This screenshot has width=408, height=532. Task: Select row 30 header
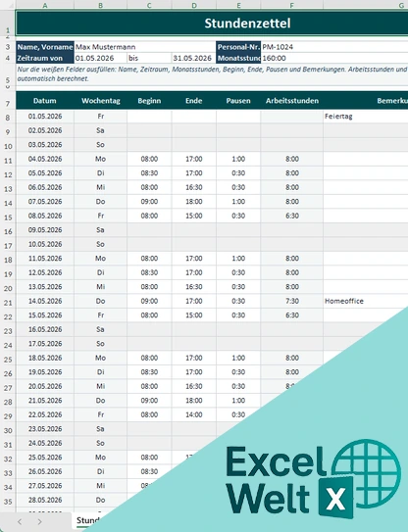(x=8, y=430)
